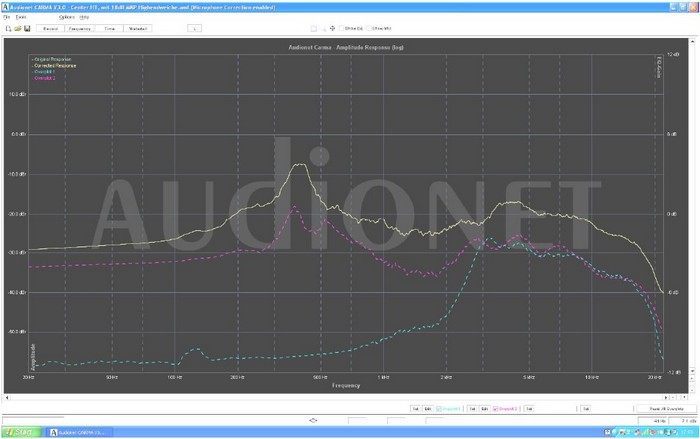Click the Set button before Overplot 2
700x439 pixels.
click(x=472, y=409)
